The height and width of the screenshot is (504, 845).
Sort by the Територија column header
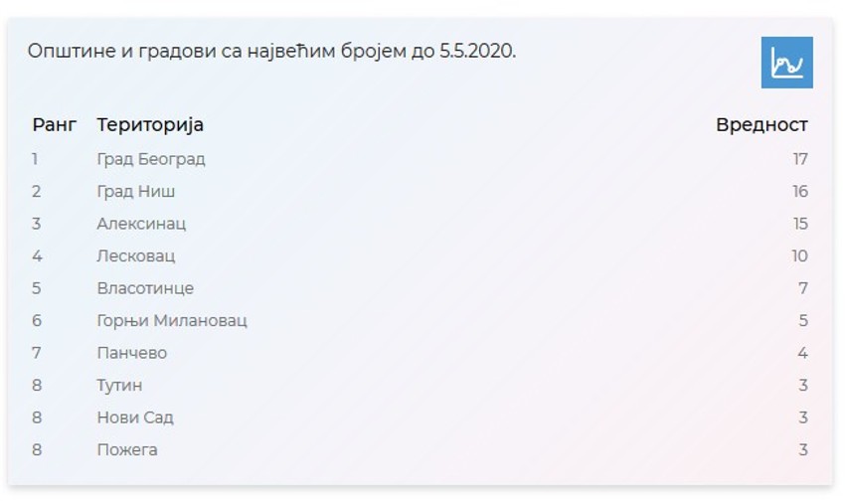tap(150, 125)
